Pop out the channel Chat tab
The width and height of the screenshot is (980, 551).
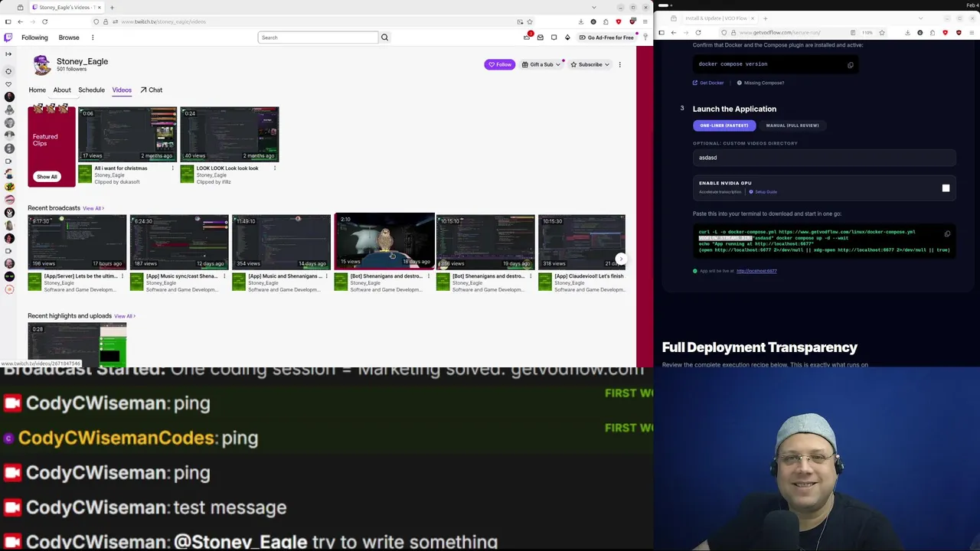(151, 90)
